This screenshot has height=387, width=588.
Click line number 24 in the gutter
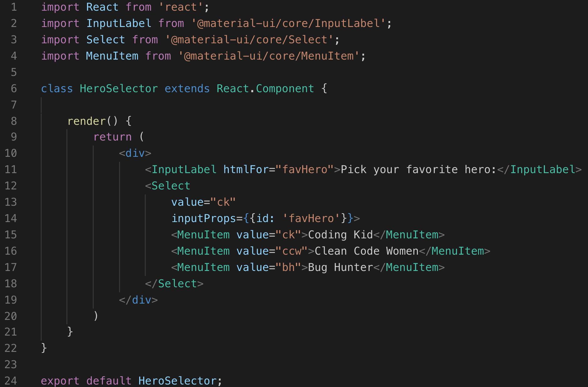11,381
